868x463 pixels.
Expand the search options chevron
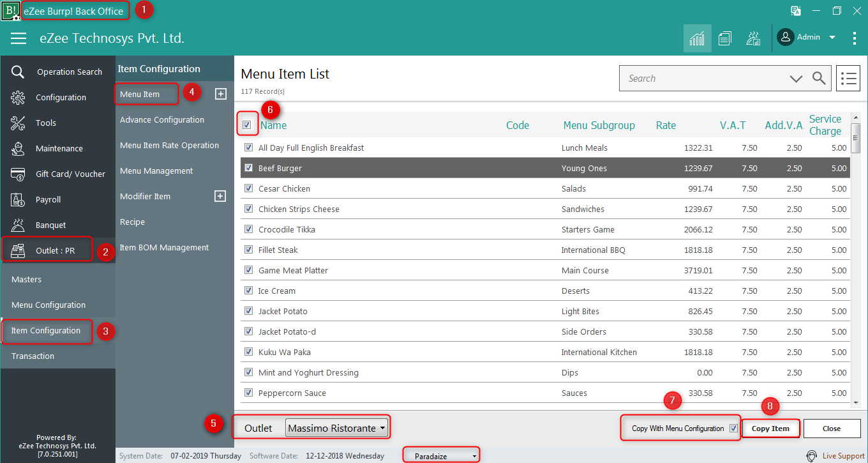point(796,79)
